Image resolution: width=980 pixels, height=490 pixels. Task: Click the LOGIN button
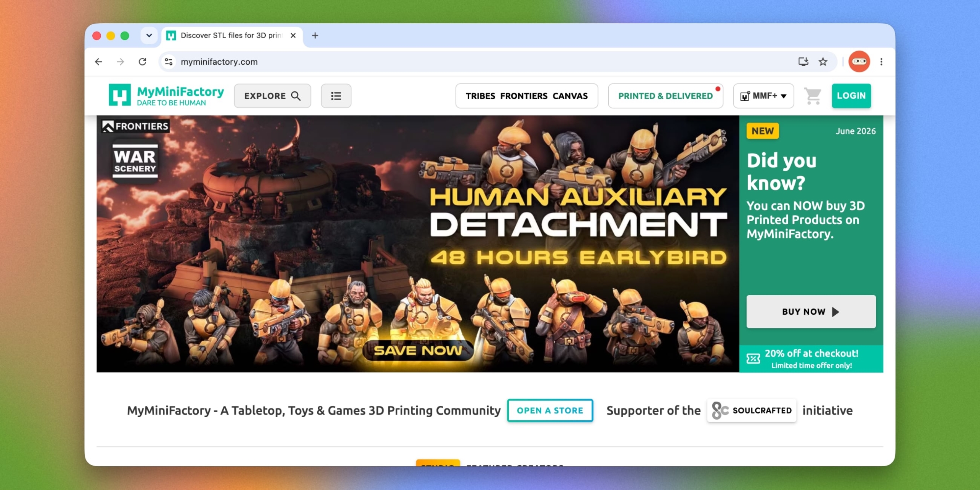(851, 96)
